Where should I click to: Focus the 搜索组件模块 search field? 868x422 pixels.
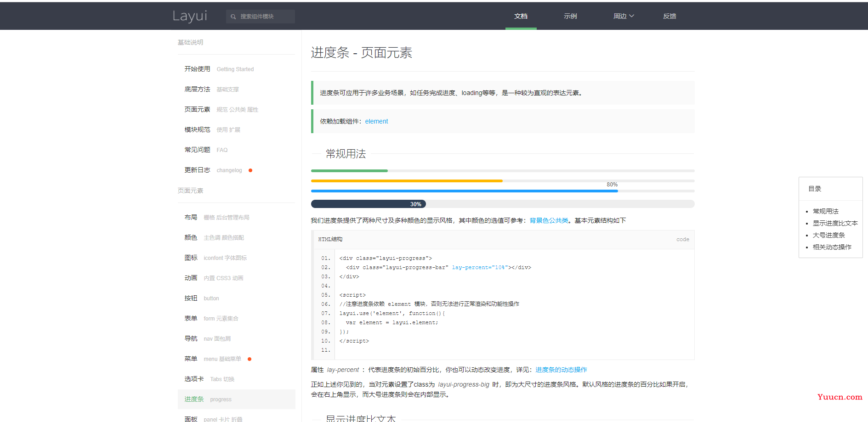click(x=261, y=17)
